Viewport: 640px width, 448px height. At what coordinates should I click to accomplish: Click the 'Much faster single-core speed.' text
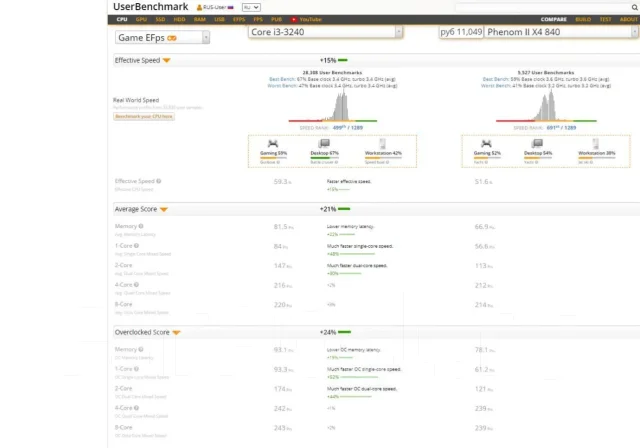click(360, 246)
